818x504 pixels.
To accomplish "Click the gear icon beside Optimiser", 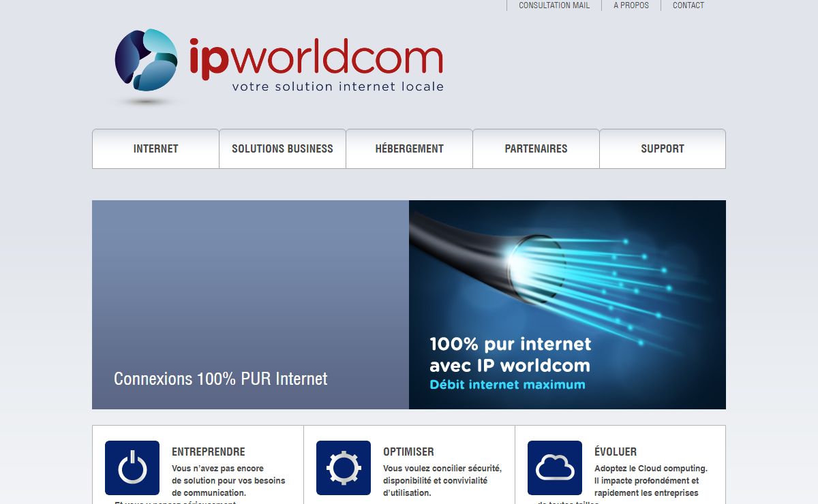I will [x=344, y=468].
